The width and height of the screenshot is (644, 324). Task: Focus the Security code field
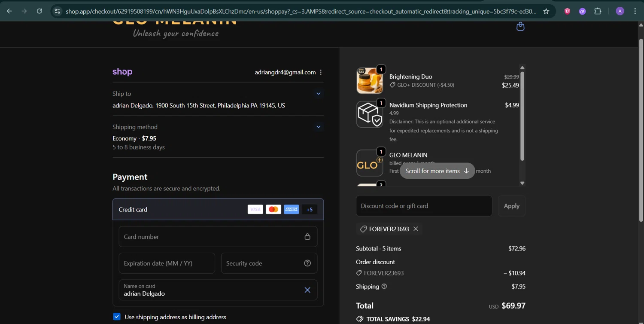(269, 263)
